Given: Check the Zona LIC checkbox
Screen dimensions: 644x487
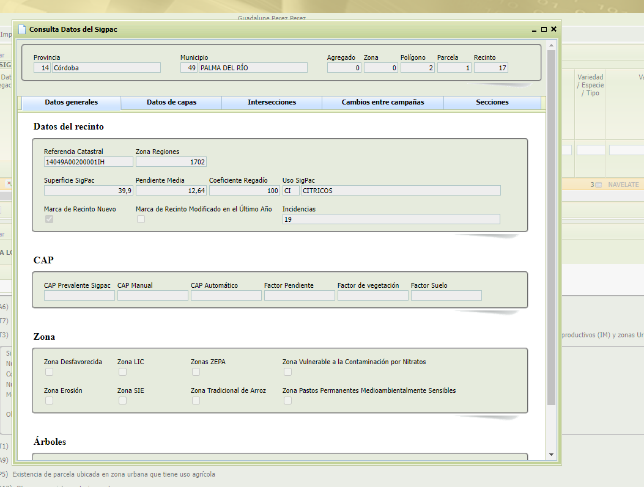Looking at the screenshot, I should tap(122, 372).
